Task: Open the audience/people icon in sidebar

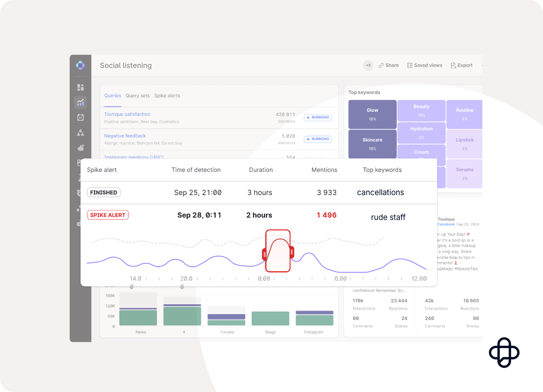Action: pyautogui.click(x=81, y=133)
